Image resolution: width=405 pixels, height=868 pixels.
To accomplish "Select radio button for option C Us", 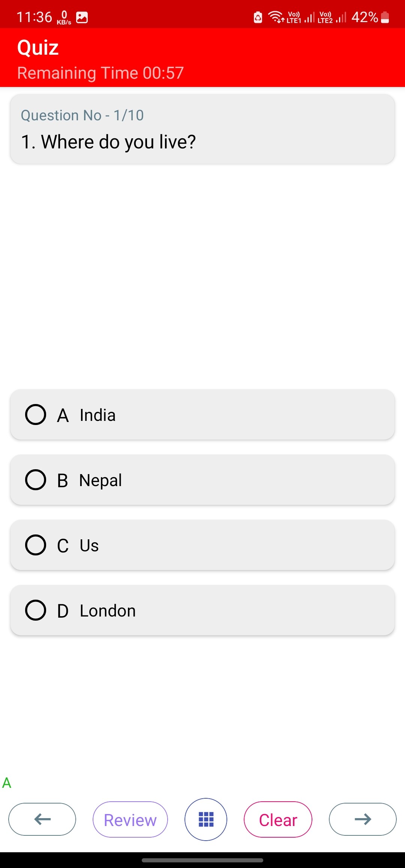I will pyautogui.click(x=36, y=545).
